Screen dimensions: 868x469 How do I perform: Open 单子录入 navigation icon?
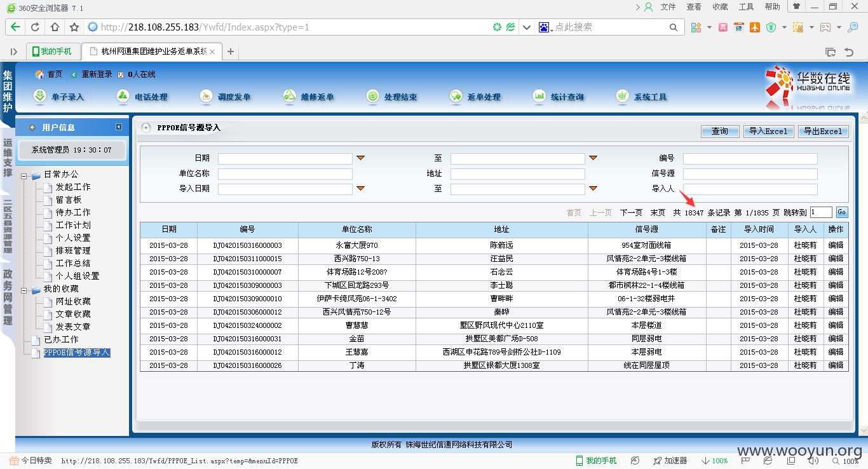(x=39, y=96)
